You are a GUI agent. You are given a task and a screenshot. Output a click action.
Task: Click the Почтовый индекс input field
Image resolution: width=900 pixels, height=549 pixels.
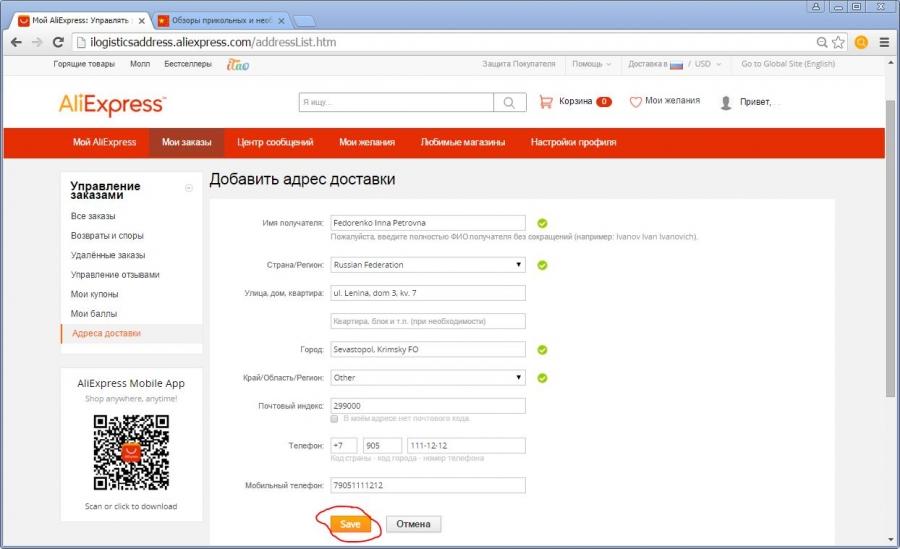[x=428, y=405]
